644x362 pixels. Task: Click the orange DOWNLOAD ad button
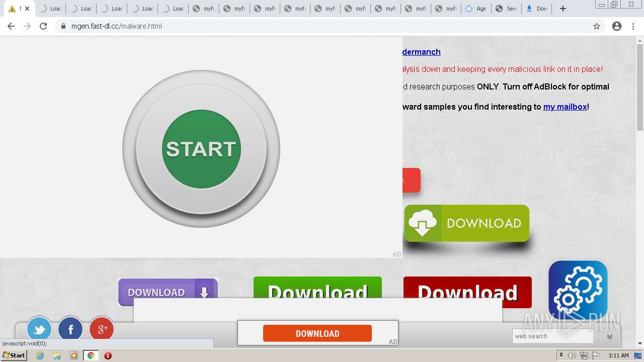tap(317, 333)
